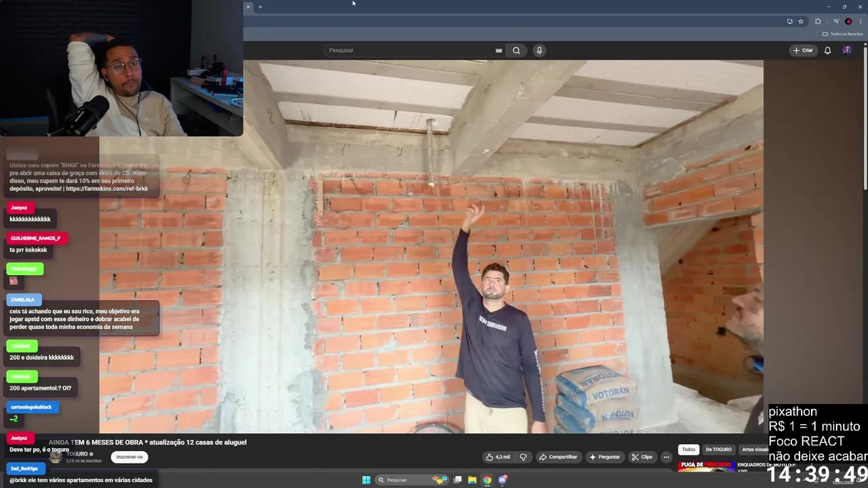Click the Chrome icon on the taskbar
Screen dimensions: 868x488
pyautogui.click(x=487, y=480)
